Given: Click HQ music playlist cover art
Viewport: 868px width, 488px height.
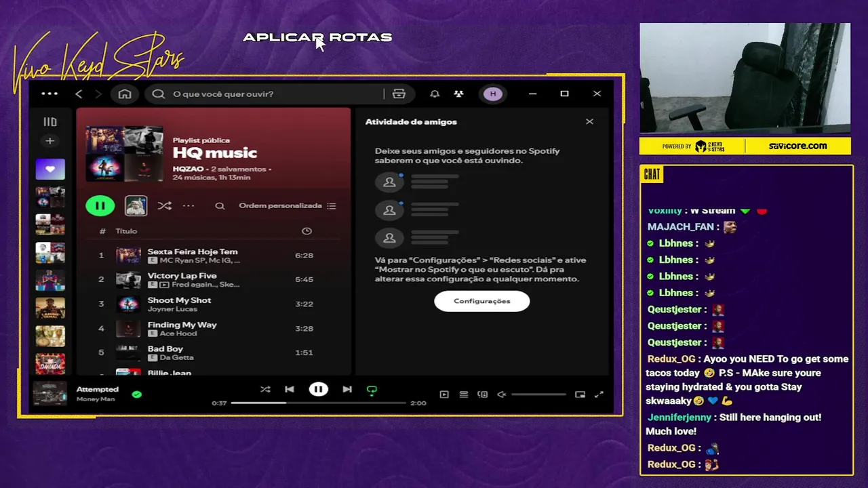Looking at the screenshot, I should tap(125, 154).
